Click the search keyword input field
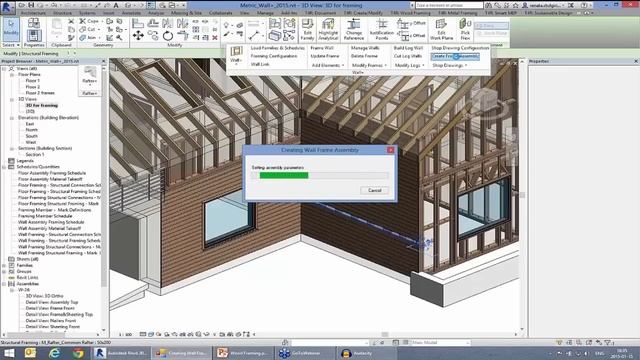Screen dimensions: 640x360 click(x=449, y=5)
